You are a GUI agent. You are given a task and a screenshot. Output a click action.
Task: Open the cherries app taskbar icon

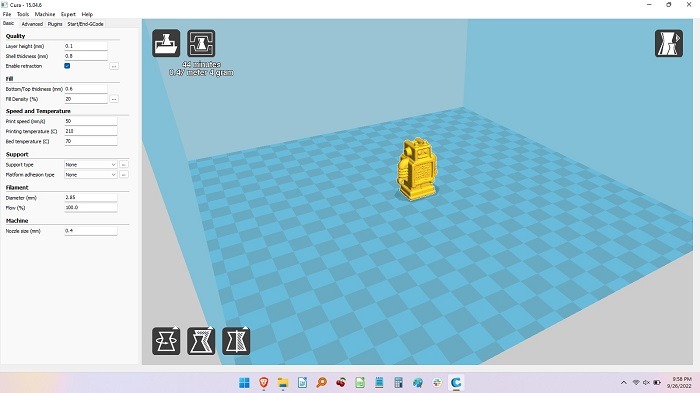point(341,383)
